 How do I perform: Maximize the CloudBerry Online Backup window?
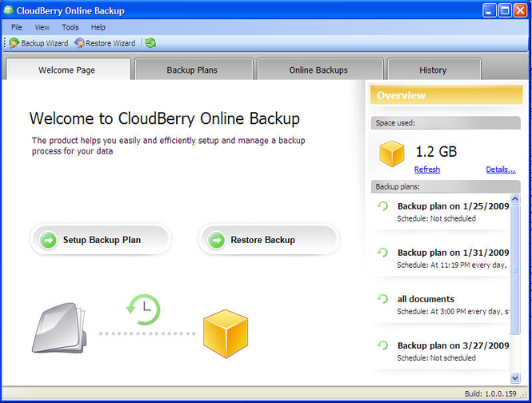pos(505,10)
